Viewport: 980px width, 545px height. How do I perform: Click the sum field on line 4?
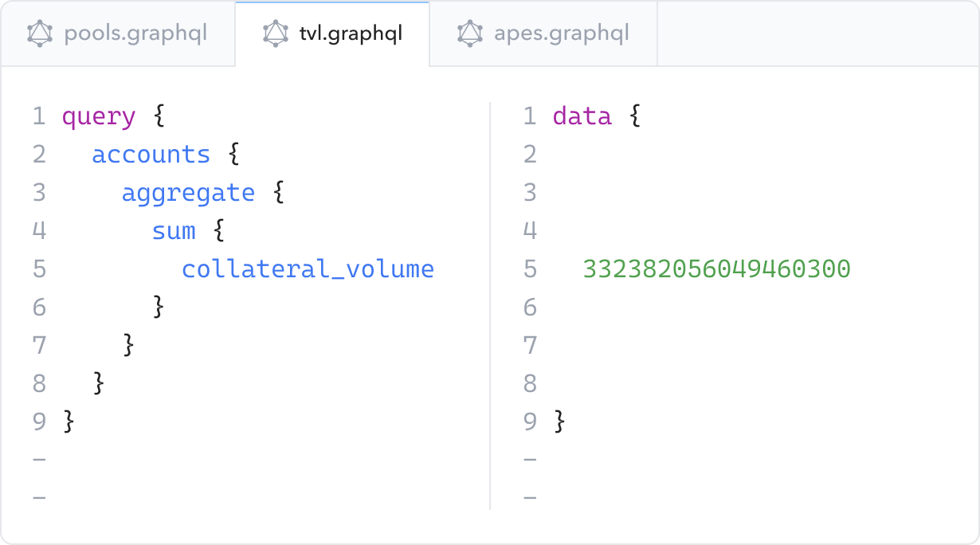coord(174,230)
